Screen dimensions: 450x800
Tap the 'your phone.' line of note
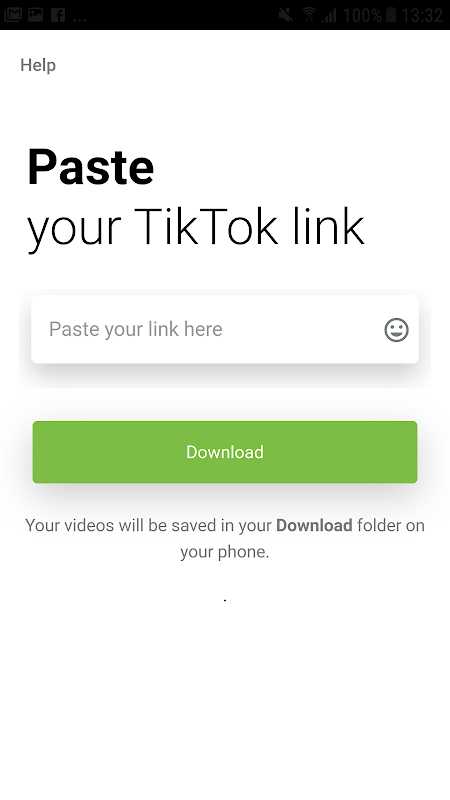(x=224, y=552)
